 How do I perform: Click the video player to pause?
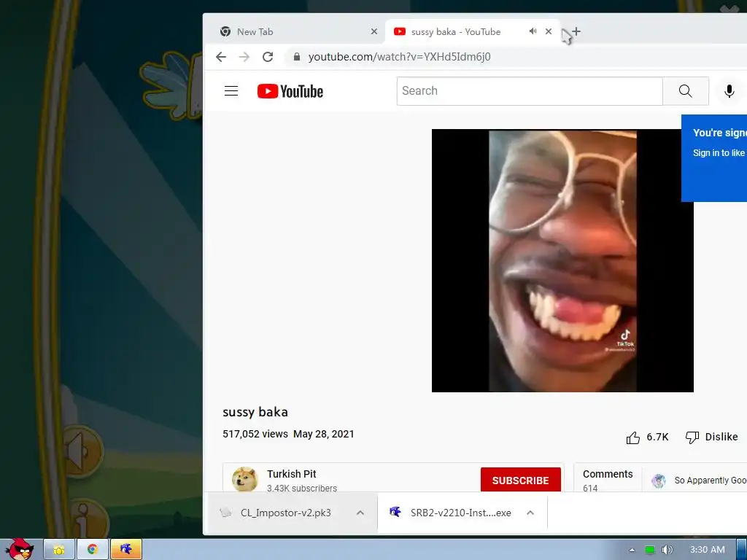tap(562, 260)
